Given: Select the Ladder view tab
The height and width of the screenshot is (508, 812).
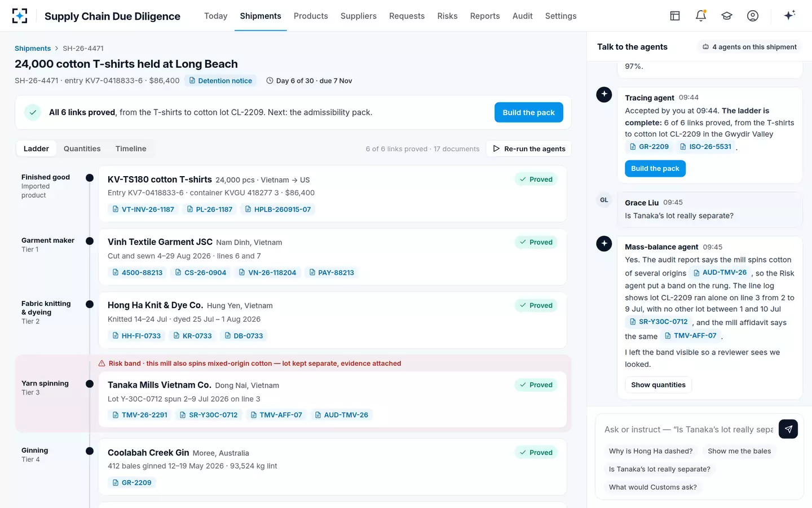Looking at the screenshot, I should point(36,148).
